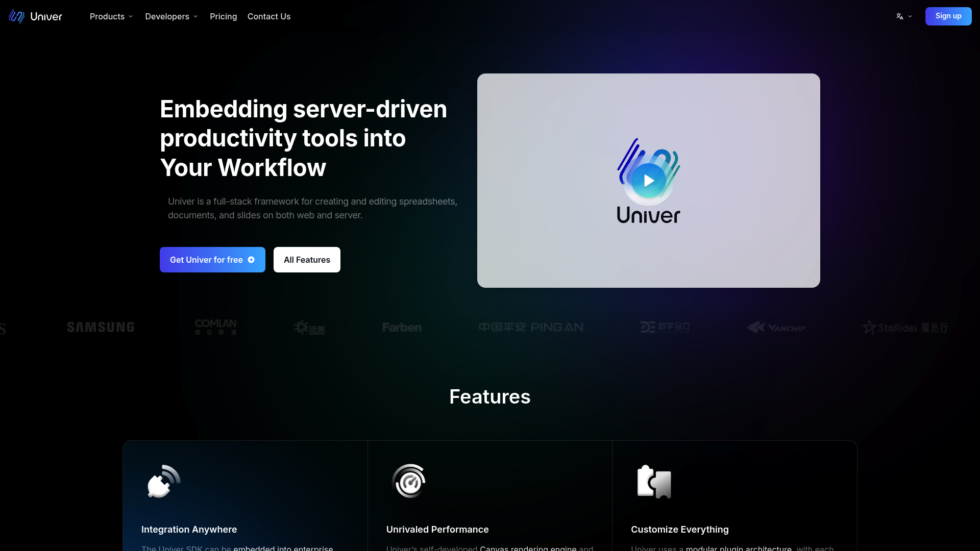Click the hero headline about productivity tools
Screen dimensions: 980x551
tap(304, 138)
